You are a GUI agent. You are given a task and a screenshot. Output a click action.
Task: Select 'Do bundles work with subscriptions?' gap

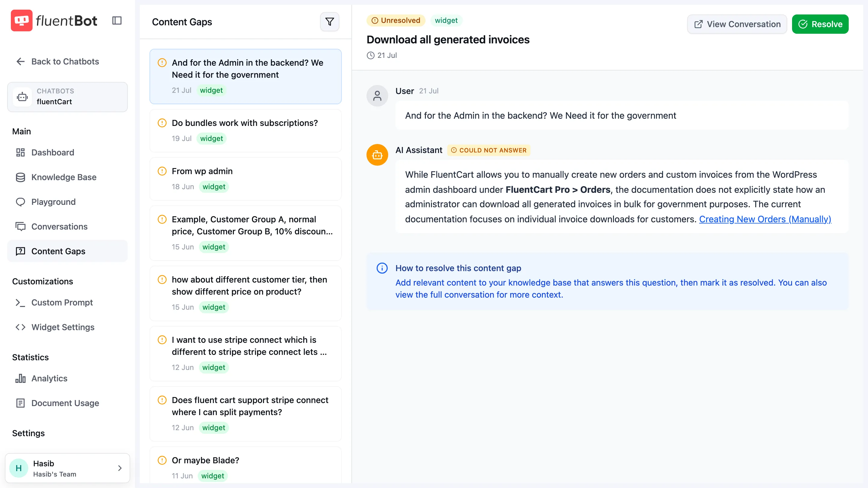245,131
